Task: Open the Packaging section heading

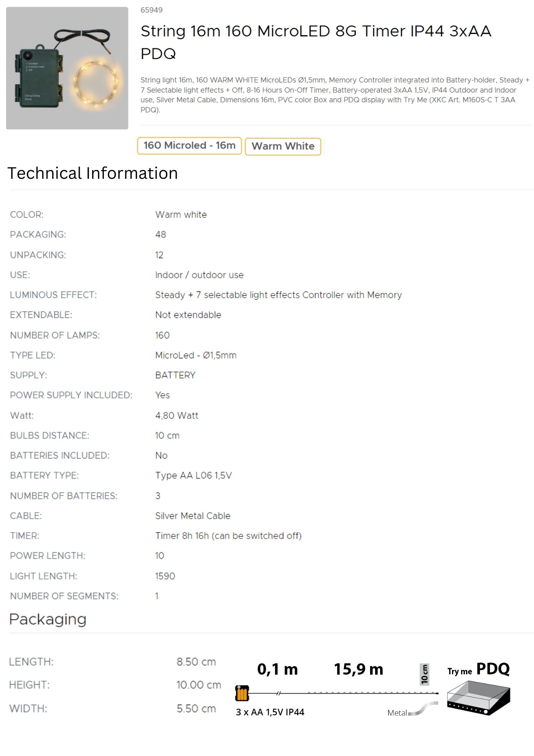Action: point(48,619)
